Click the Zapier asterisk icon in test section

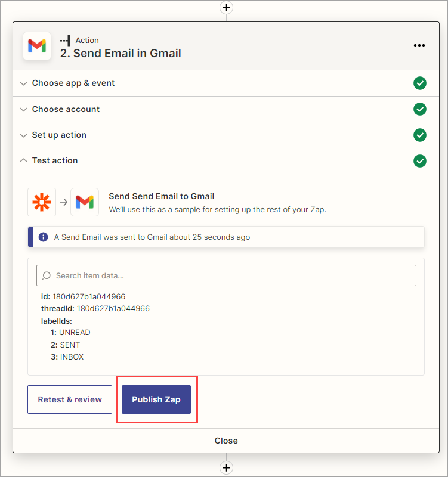coord(42,202)
